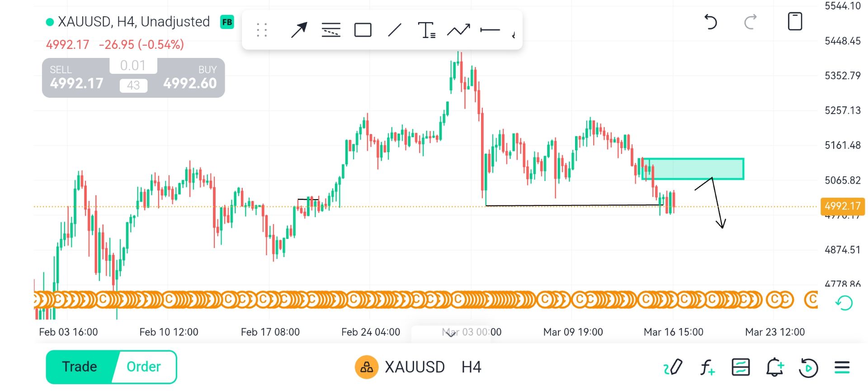Select the horizontal ray line tool

490,30
